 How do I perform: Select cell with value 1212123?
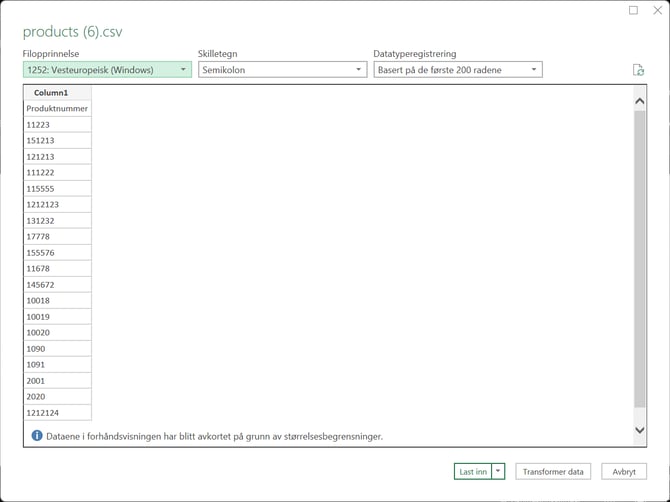(x=57, y=205)
